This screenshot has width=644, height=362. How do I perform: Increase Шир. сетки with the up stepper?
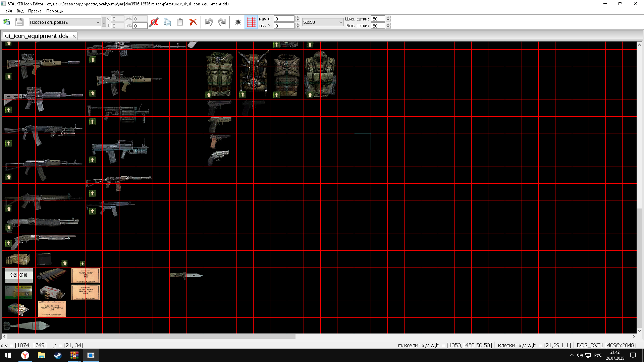tap(388, 17)
